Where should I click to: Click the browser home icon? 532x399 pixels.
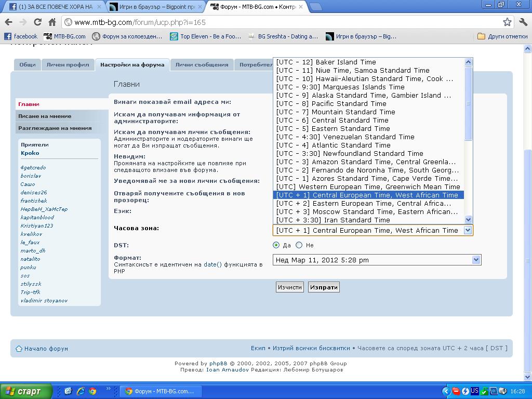click(52, 22)
